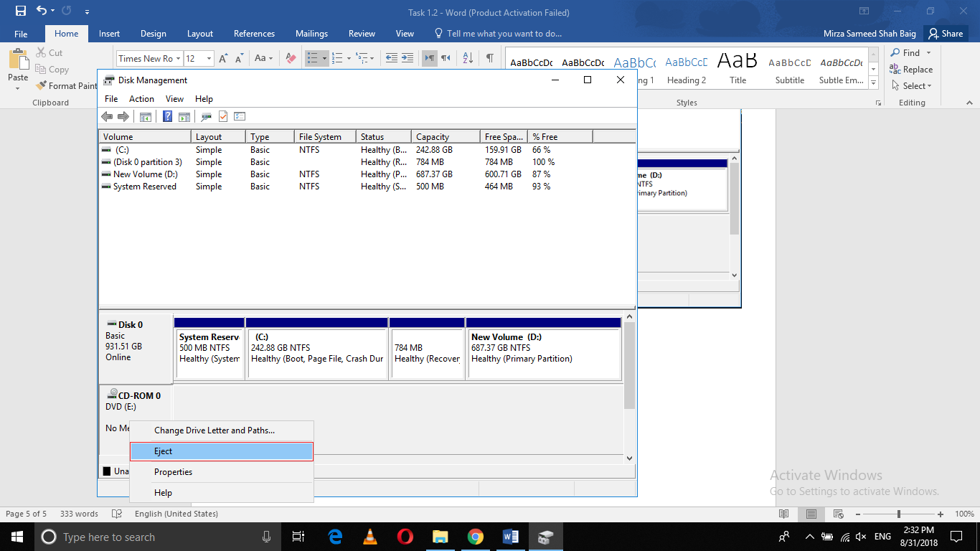Toggle the paragraph marks icon in Word
This screenshot has width=980, height=551.
click(x=491, y=57)
